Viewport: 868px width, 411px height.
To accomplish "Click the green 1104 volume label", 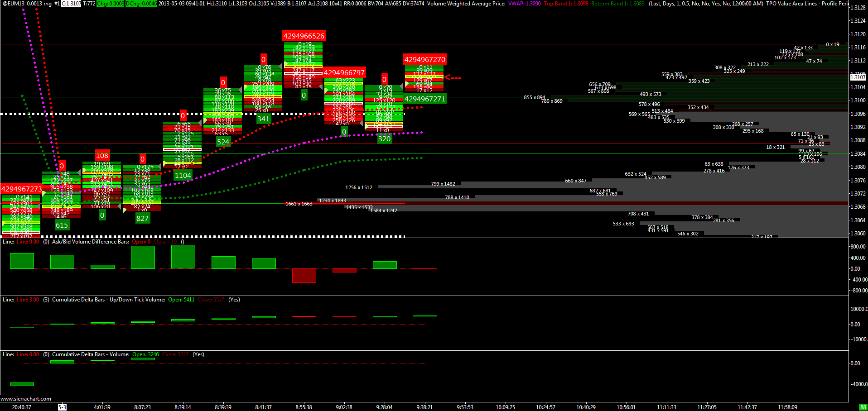I will tap(183, 176).
